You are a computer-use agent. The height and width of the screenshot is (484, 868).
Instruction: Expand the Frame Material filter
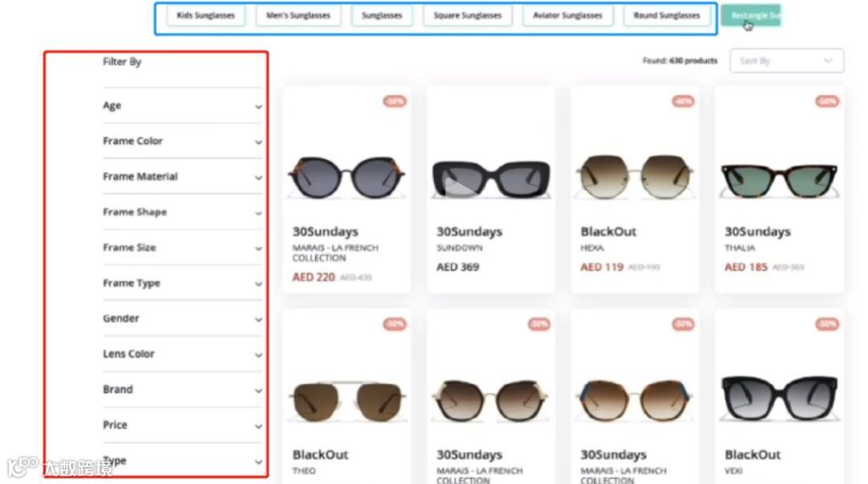click(x=182, y=177)
